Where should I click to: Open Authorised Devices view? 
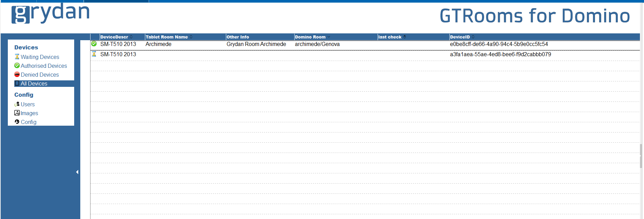click(x=44, y=66)
